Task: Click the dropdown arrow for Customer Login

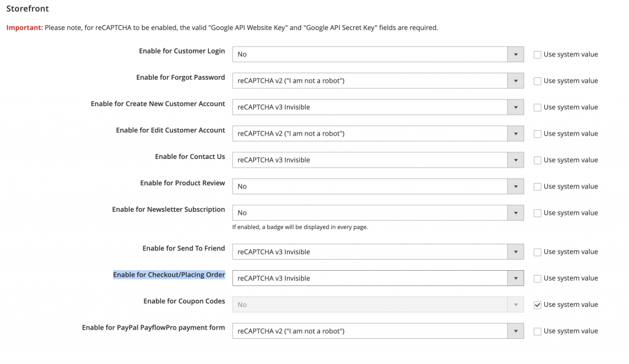Action: tap(515, 54)
